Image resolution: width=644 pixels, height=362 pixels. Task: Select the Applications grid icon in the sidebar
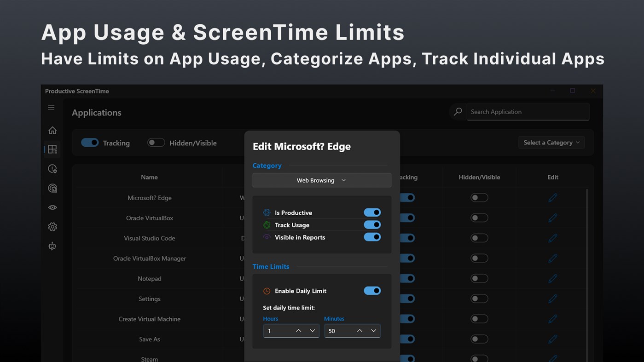52,149
